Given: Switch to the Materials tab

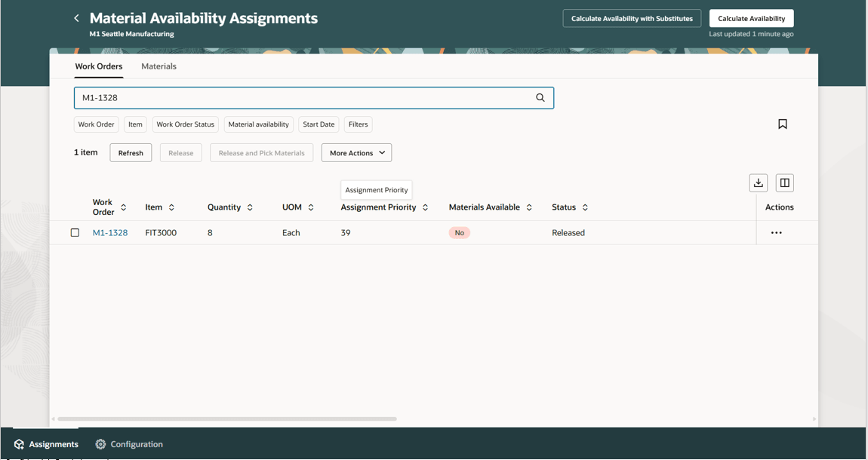Looking at the screenshot, I should point(159,66).
